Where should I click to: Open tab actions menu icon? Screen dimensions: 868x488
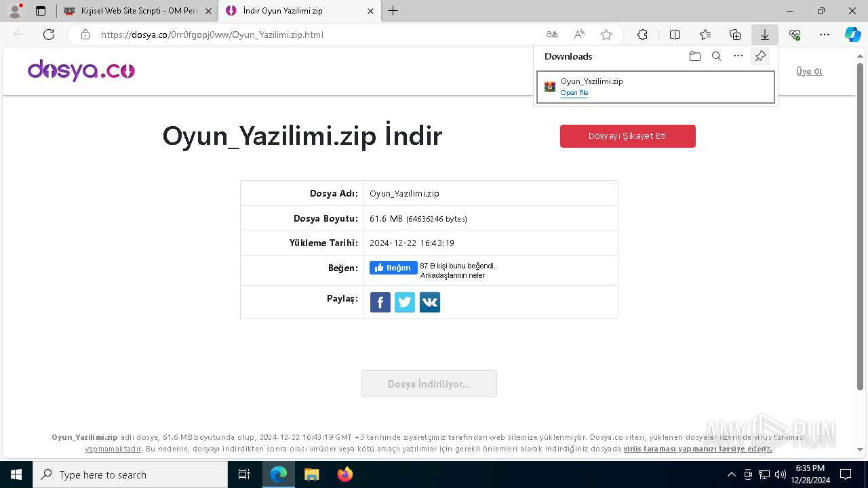pyautogui.click(x=41, y=11)
